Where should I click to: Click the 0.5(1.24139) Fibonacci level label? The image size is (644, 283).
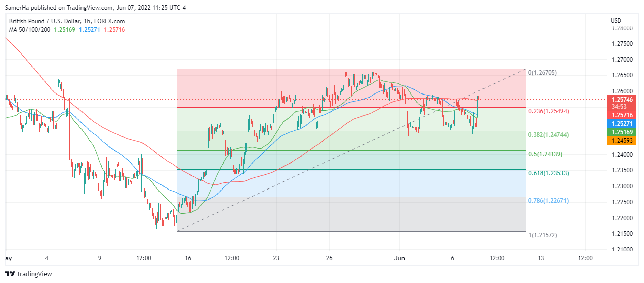pyautogui.click(x=544, y=154)
